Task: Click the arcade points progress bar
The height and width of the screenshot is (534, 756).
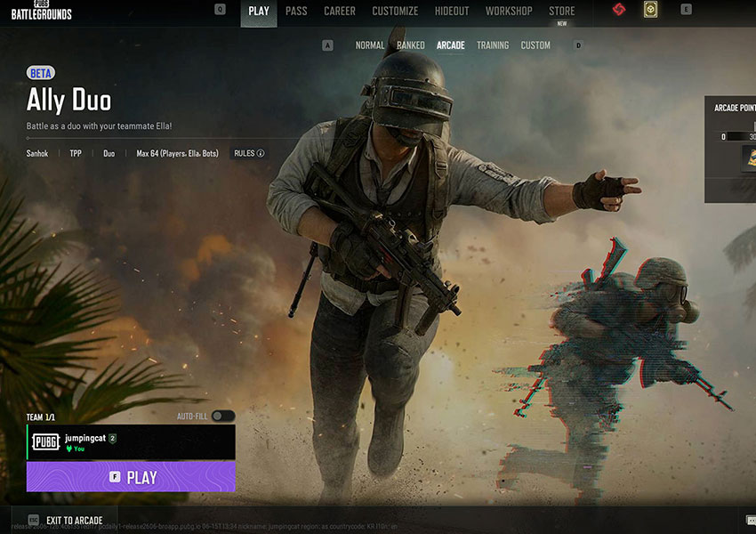Action: [741, 137]
